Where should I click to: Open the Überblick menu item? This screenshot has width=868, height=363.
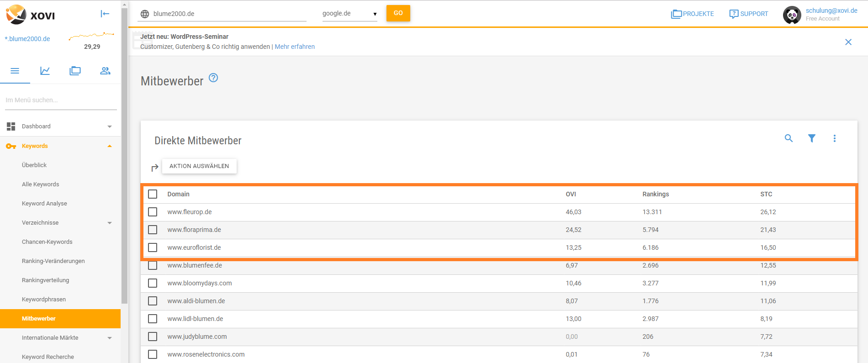click(x=34, y=165)
